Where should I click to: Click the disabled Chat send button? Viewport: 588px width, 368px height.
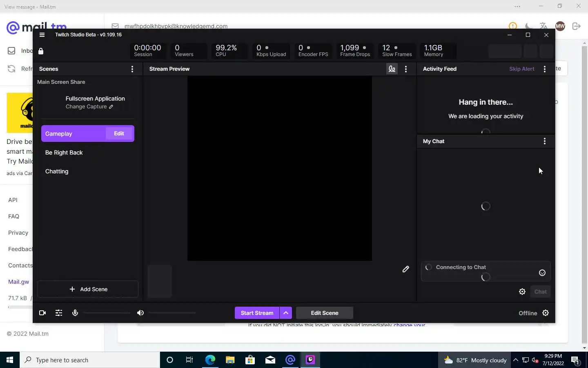[x=540, y=292]
